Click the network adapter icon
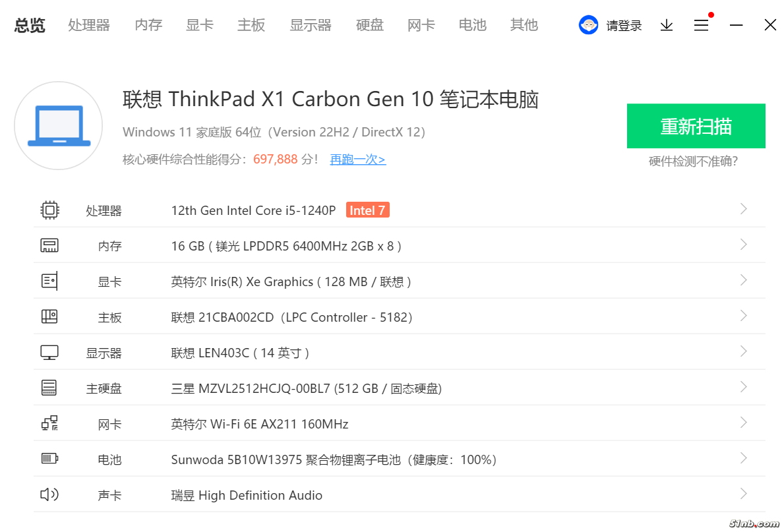 tap(49, 423)
